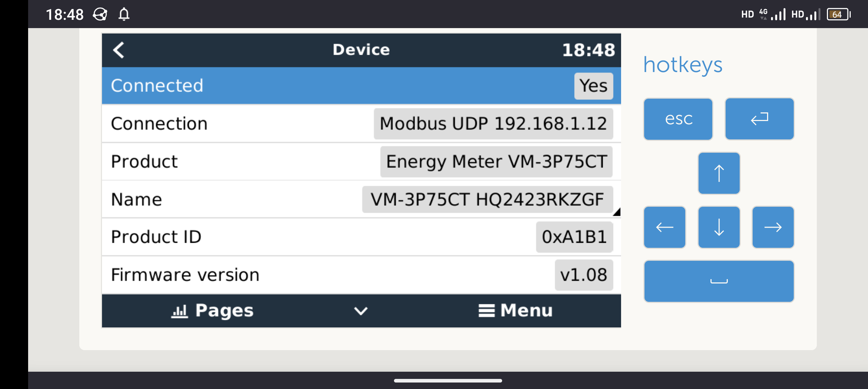
Task: Edit the Name field VM-3P75CT HQ2423RKZGF
Action: (x=487, y=200)
